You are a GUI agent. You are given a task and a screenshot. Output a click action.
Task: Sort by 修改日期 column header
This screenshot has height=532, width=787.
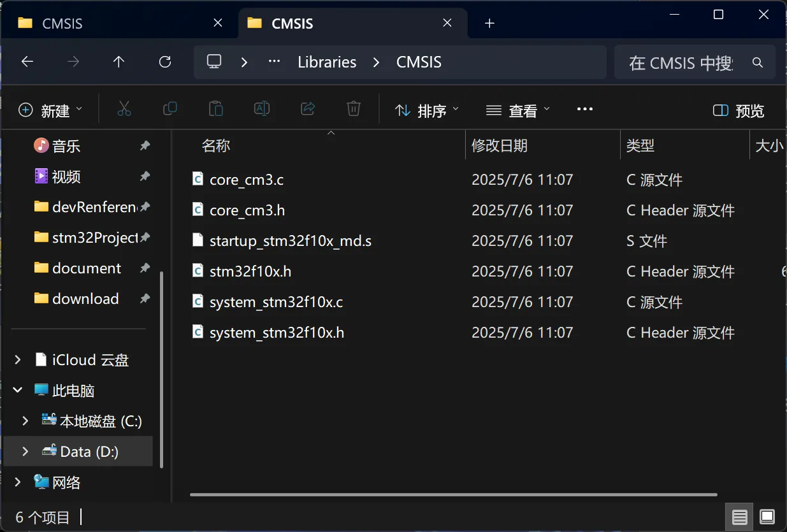click(x=542, y=146)
